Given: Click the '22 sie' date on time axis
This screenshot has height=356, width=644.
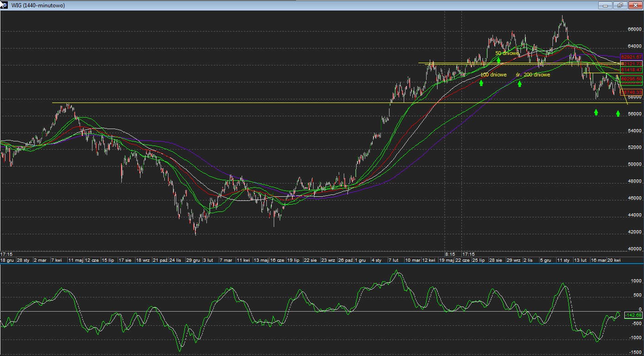Looking at the screenshot, I should [x=310, y=260].
